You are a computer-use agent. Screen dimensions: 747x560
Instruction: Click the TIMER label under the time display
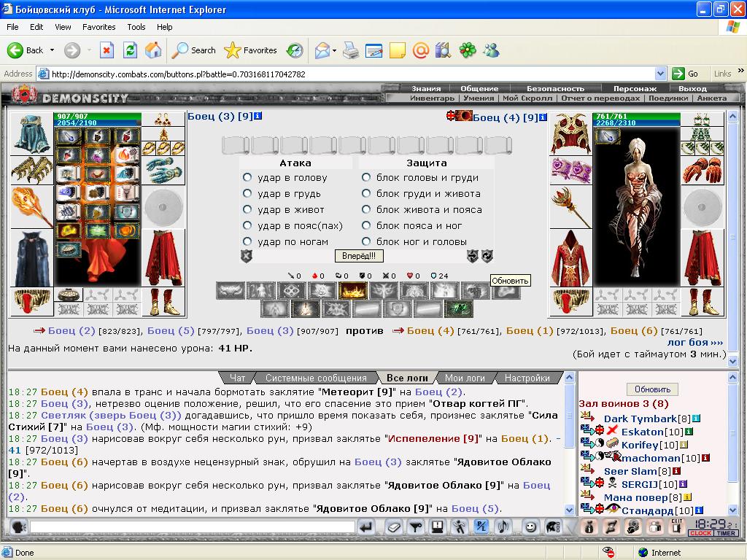pyautogui.click(x=726, y=533)
